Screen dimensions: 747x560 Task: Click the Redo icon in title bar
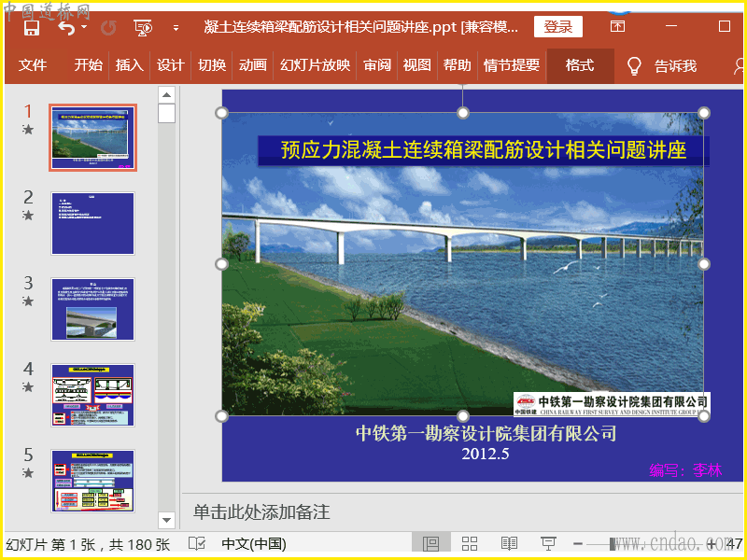108,27
